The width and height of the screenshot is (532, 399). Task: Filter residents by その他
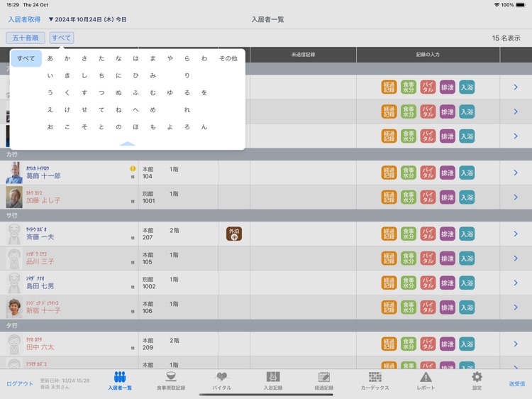point(228,58)
